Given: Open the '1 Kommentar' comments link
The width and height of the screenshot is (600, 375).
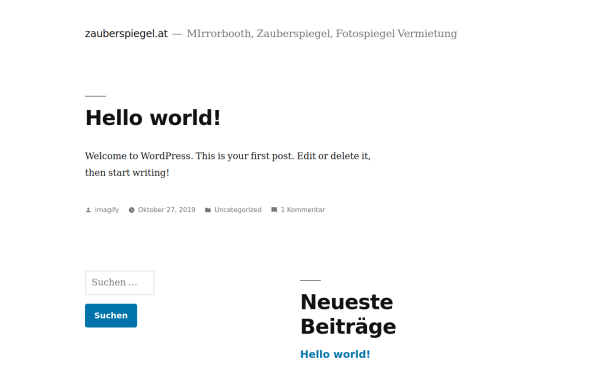Looking at the screenshot, I should click(303, 210).
